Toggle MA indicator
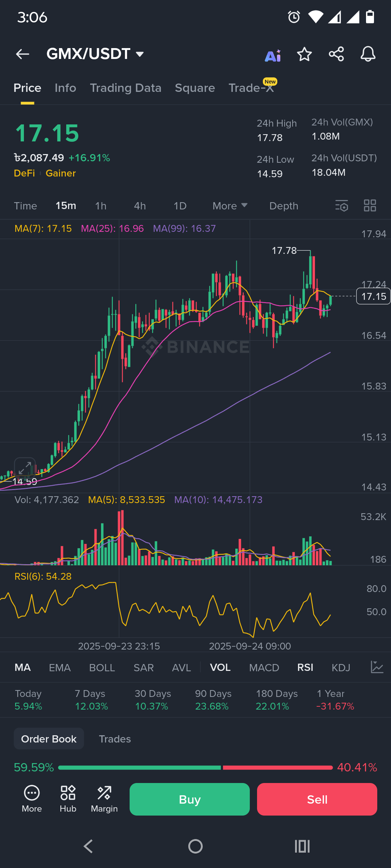 click(22, 667)
